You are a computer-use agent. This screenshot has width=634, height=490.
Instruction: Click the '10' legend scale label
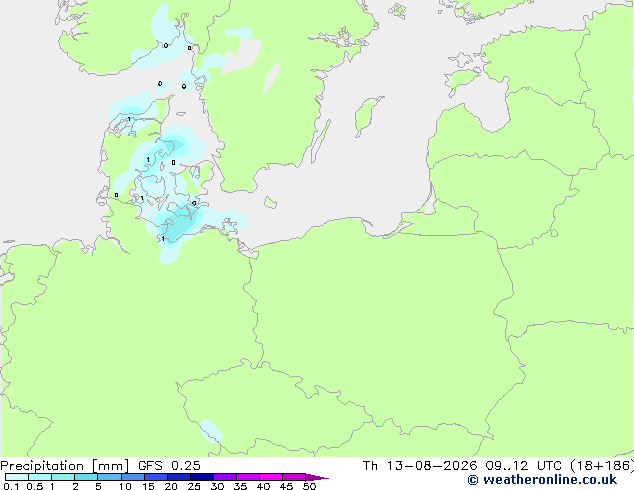coord(125,486)
